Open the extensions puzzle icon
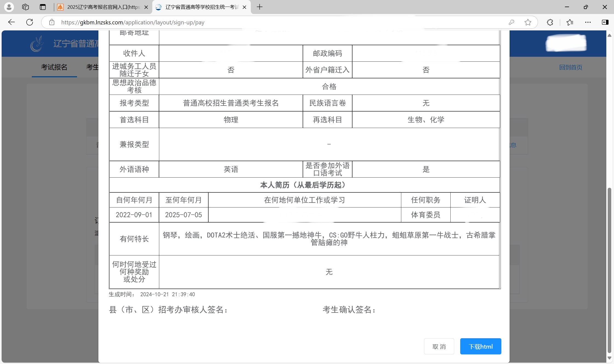Image resolution: width=614 pixels, height=364 pixels. (550, 22)
